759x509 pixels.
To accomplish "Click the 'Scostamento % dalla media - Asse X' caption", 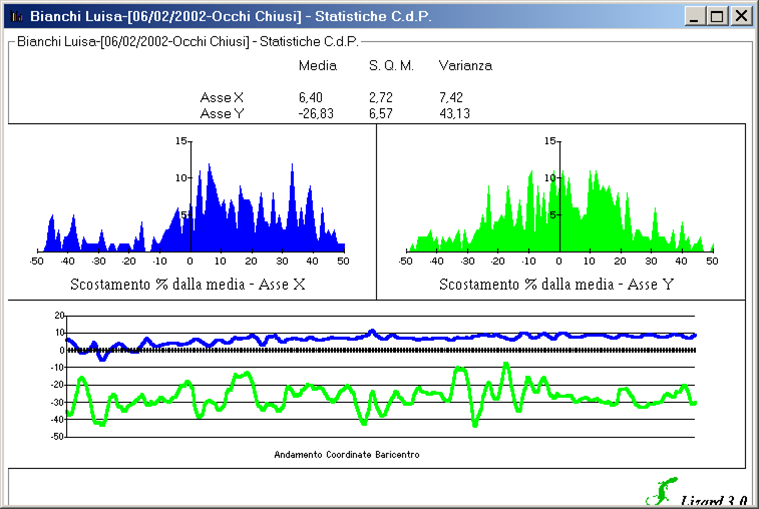I will tap(189, 285).
